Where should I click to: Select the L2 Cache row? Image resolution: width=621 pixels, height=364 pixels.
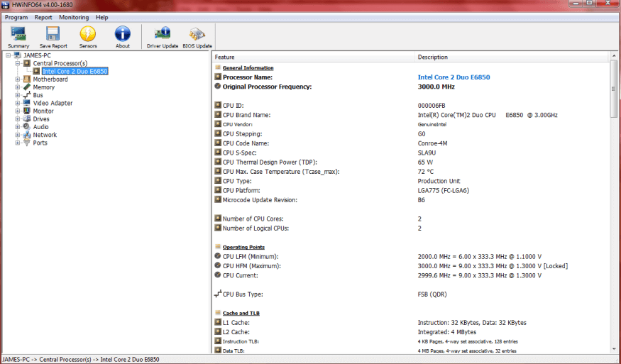click(x=411, y=332)
